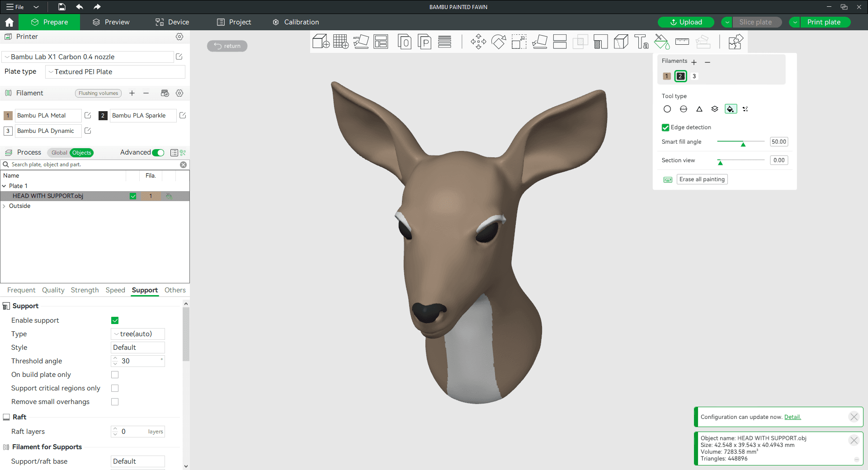
Task: Edit Bambu PLA Sparkle filament preset
Action: pos(183,116)
